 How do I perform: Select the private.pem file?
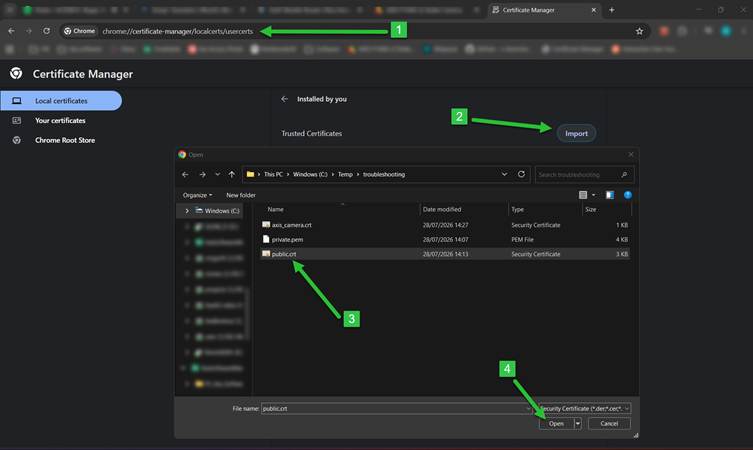click(445, 239)
